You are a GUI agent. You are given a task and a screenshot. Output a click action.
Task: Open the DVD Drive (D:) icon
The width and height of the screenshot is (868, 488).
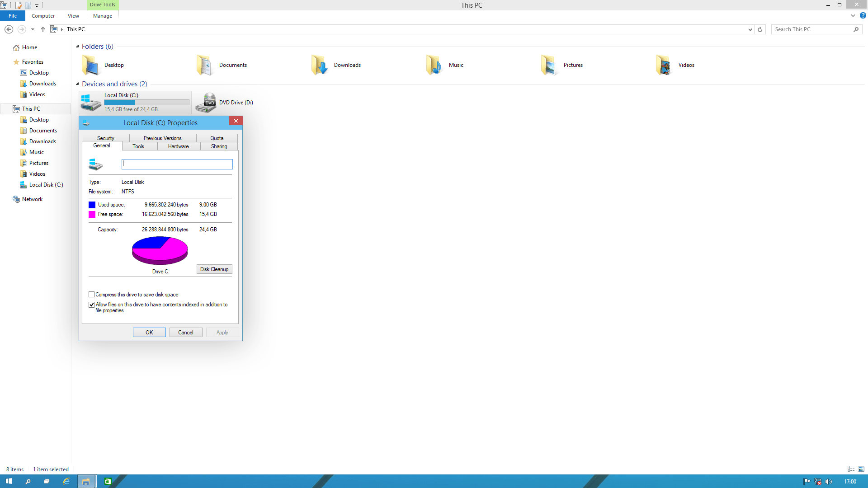[206, 103]
